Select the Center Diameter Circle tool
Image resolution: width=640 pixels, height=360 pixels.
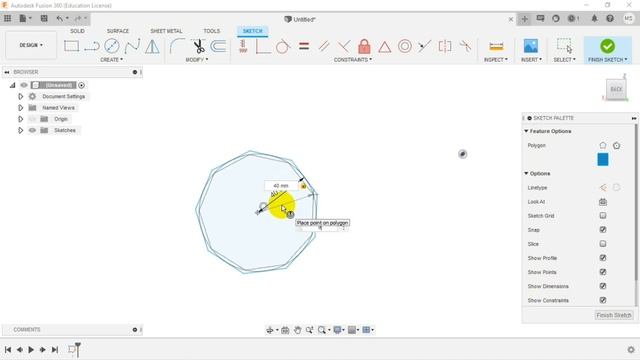pyautogui.click(x=111, y=46)
